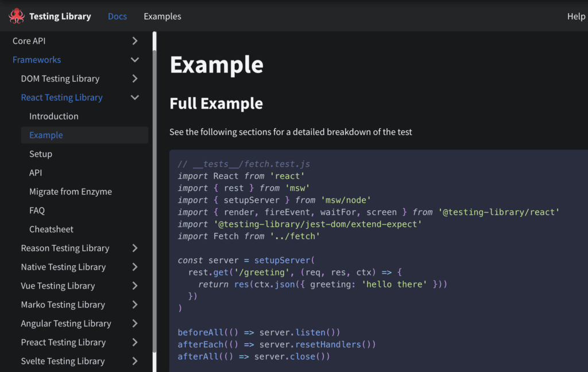Expand Angular Testing Library chevron

(x=135, y=323)
